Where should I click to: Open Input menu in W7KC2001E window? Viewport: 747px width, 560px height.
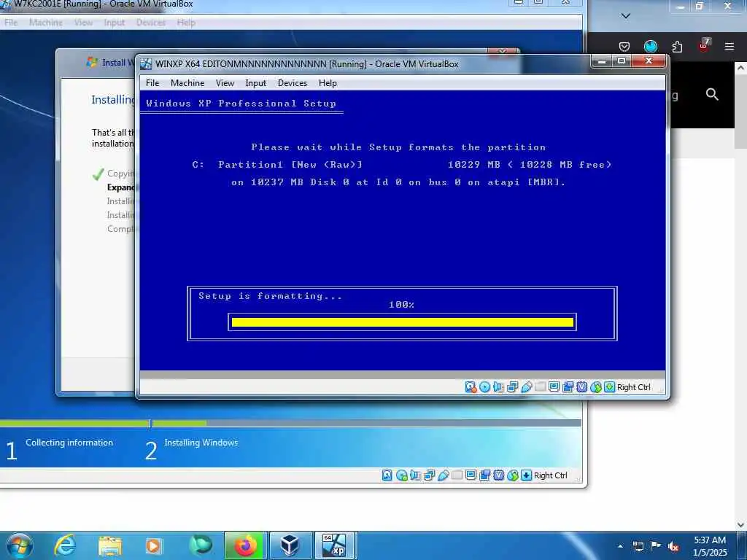(x=115, y=23)
